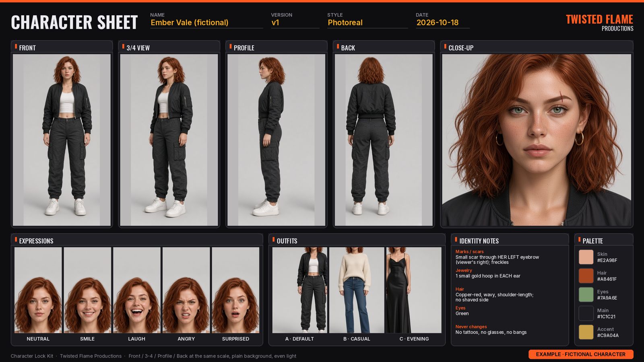Select the Neutral expression thumbnail
Screen dimensions: 644x362
[38, 290]
